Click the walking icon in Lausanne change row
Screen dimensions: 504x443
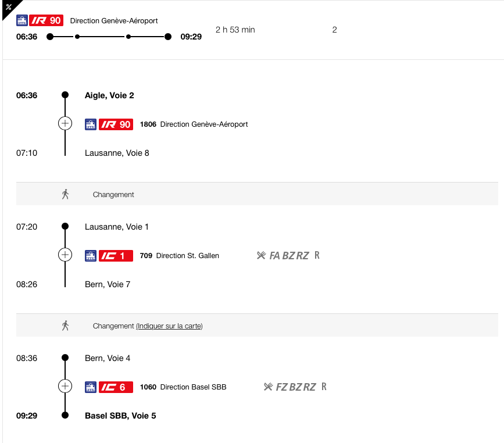[65, 194]
